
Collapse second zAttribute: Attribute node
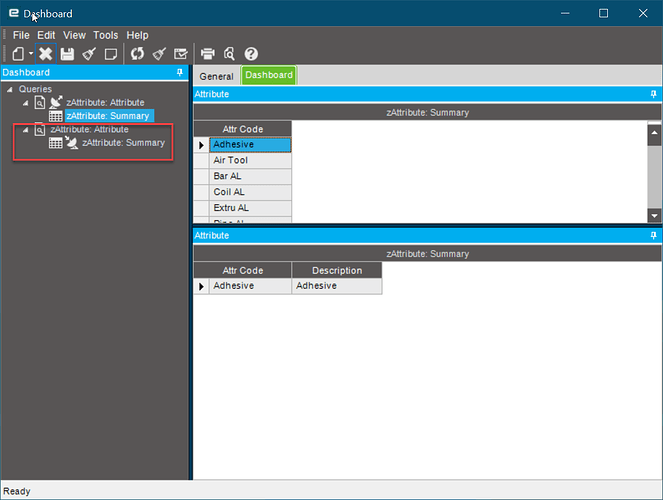(x=25, y=130)
